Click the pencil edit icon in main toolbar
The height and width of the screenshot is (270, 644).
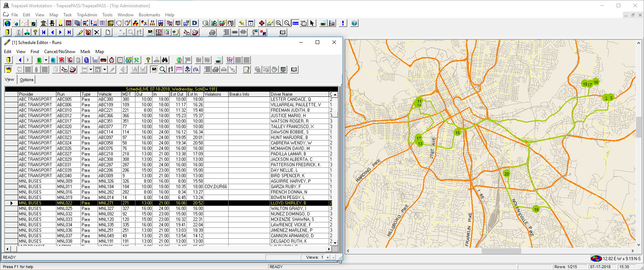80,32
